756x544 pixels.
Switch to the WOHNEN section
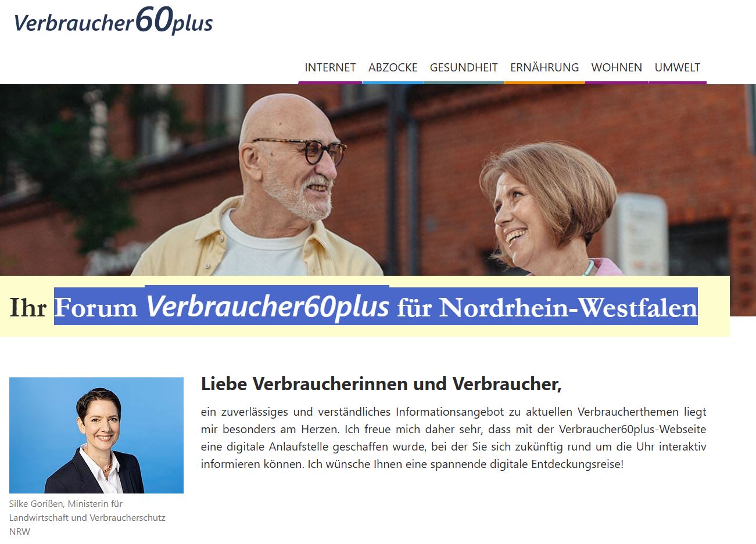pyautogui.click(x=617, y=67)
